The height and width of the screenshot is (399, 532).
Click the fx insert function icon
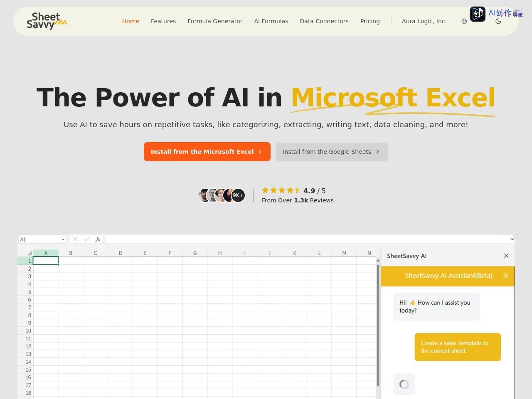(x=98, y=239)
